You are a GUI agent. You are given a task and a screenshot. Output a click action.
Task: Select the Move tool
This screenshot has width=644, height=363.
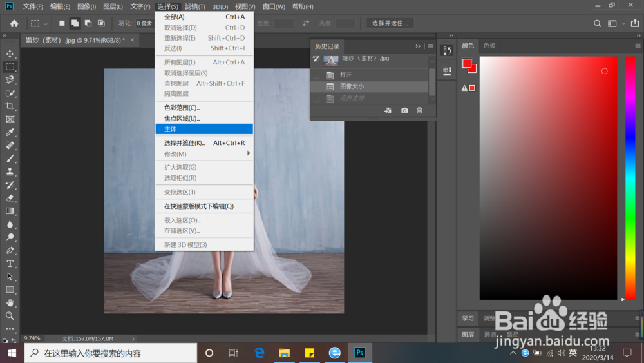[10, 54]
